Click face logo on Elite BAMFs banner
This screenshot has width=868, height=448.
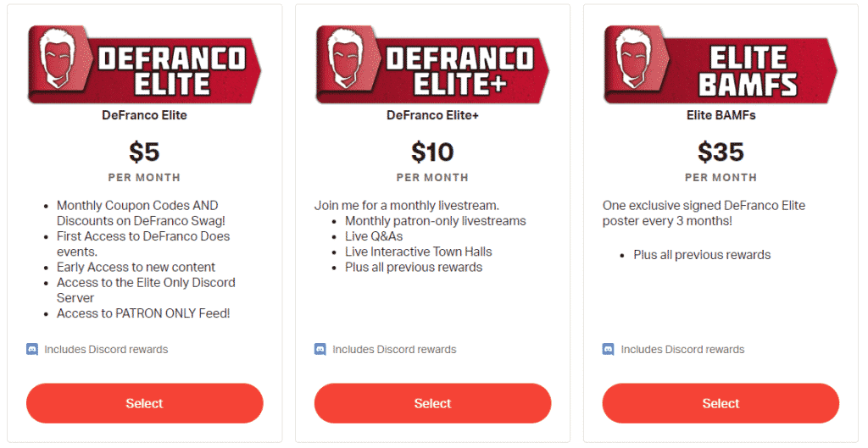tap(636, 61)
